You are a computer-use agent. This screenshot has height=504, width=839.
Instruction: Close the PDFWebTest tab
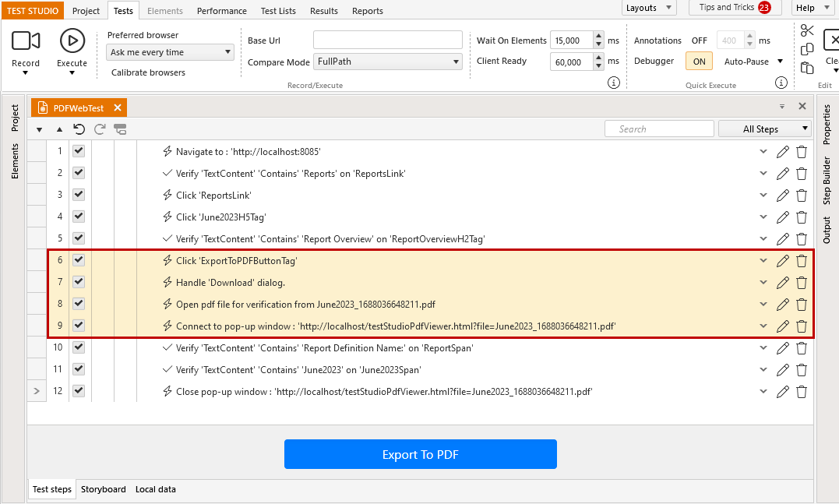tap(117, 107)
